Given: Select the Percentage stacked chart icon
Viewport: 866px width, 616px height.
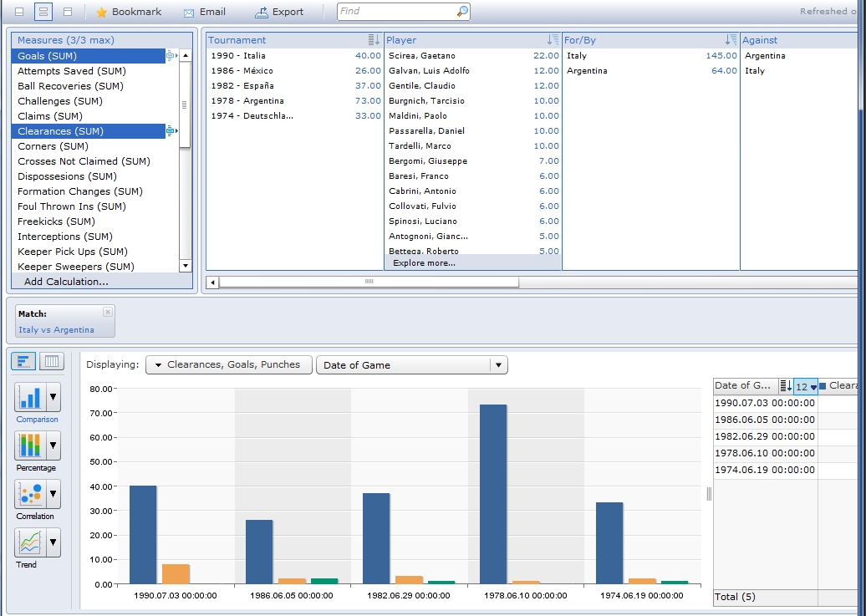Looking at the screenshot, I should pos(30,445).
